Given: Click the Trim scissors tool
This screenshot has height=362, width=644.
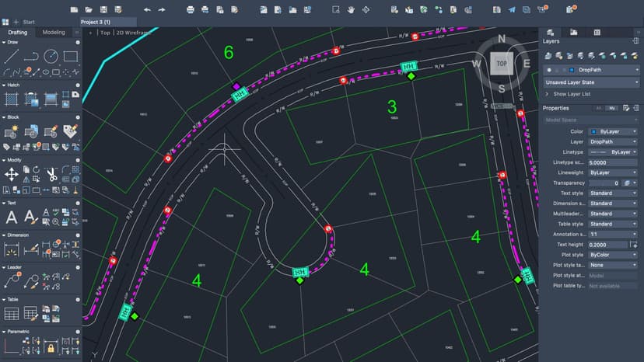Looking at the screenshot, I should pyautogui.click(x=51, y=175).
